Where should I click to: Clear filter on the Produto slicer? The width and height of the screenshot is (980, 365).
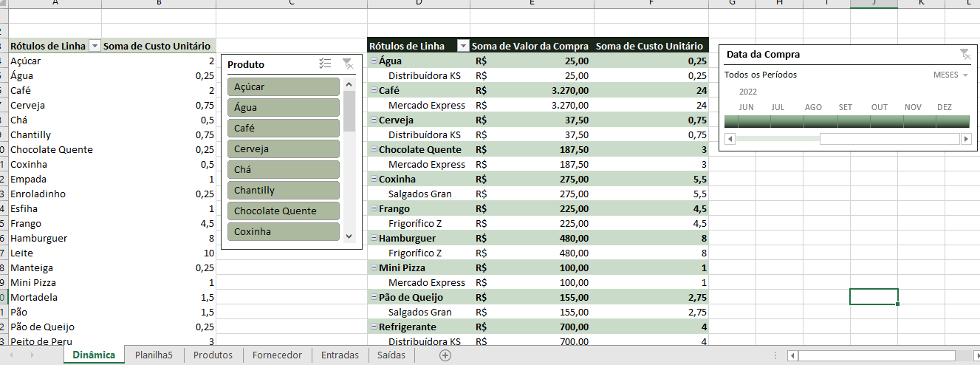[x=348, y=64]
